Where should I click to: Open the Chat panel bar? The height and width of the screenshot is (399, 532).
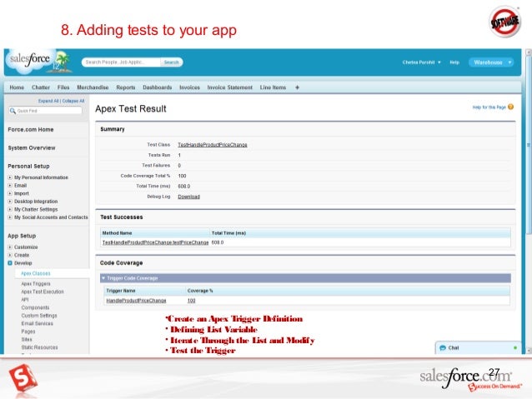tap(478, 348)
